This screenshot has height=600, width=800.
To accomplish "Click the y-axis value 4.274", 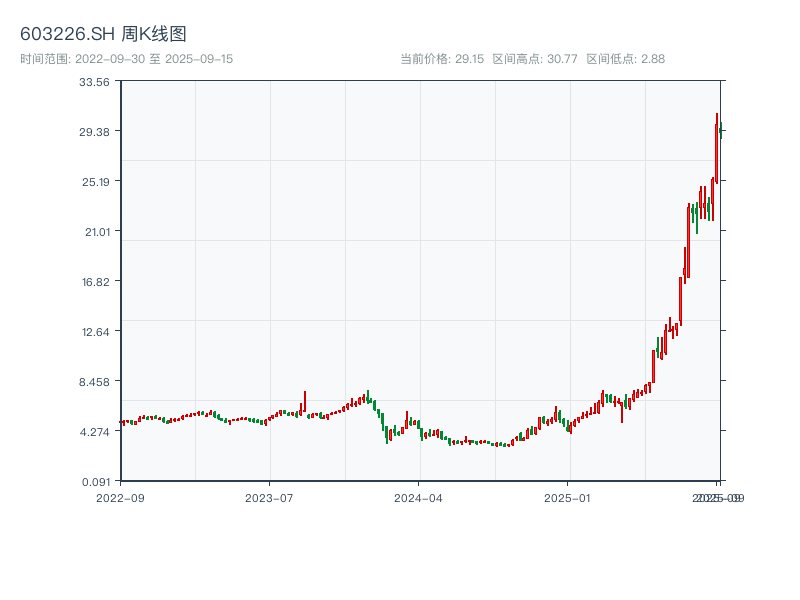I will [95, 432].
